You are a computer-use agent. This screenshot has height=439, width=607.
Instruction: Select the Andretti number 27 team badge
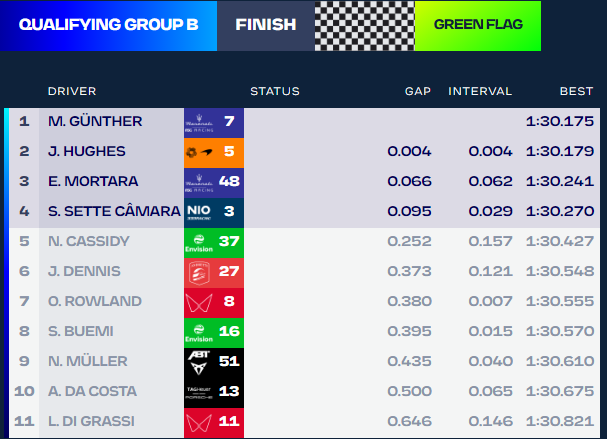click(214, 272)
